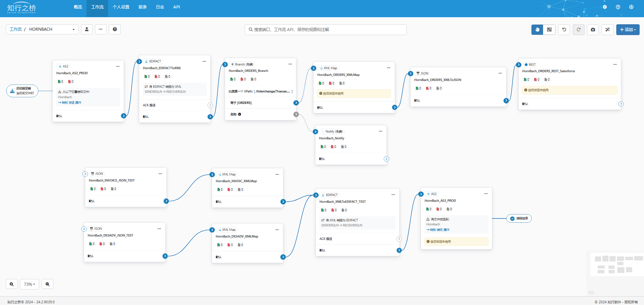The height and width of the screenshot is (305, 644).
Task: Click the connector search input field
Action: [325, 30]
